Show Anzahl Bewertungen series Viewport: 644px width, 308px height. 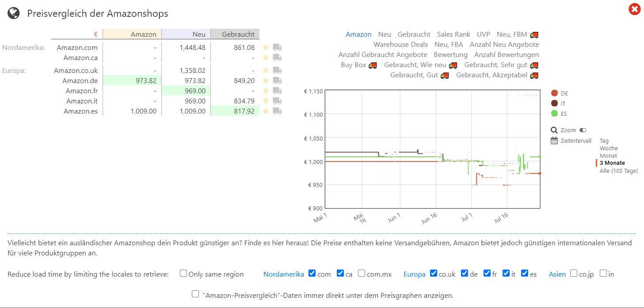[507, 55]
